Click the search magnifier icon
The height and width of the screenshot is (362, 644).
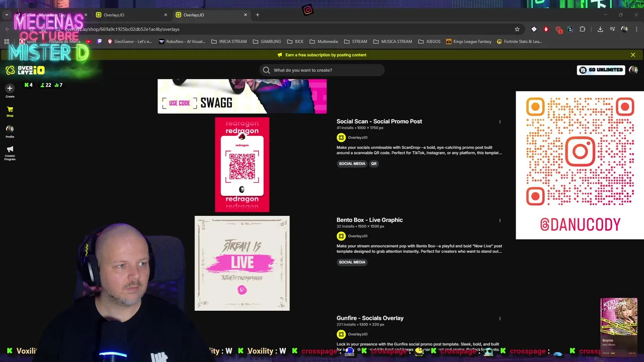(266, 70)
